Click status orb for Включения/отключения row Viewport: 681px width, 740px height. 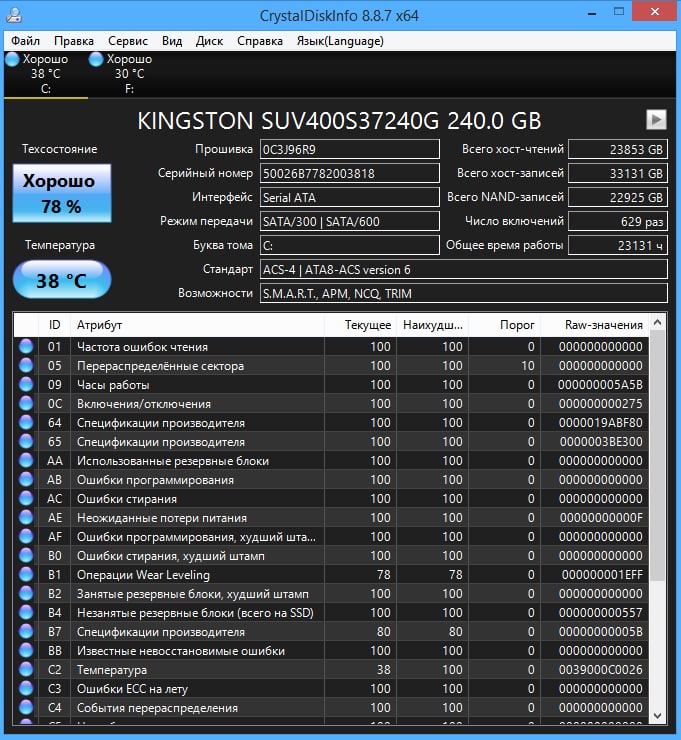26,404
